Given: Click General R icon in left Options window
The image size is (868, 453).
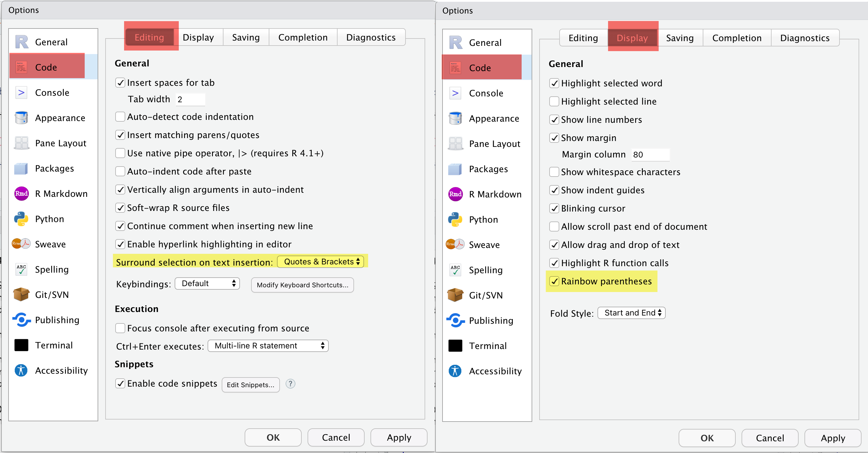Looking at the screenshot, I should (x=21, y=42).
